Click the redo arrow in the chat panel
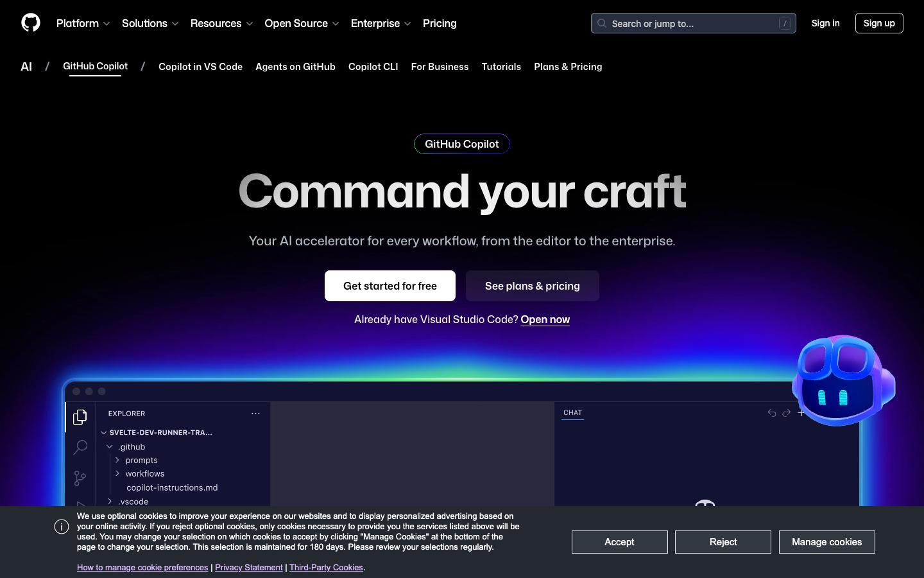 tap(787, 413)
